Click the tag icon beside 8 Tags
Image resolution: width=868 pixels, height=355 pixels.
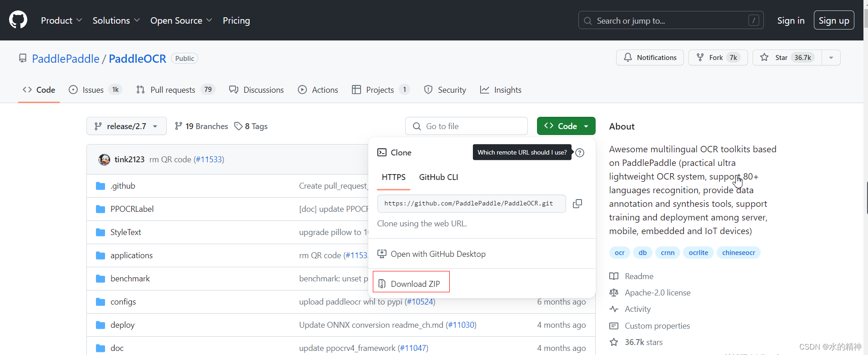point(238,126)
